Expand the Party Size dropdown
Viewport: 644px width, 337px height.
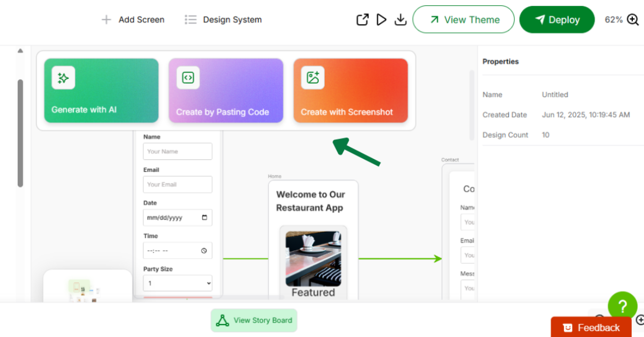(x=178, y=283)
